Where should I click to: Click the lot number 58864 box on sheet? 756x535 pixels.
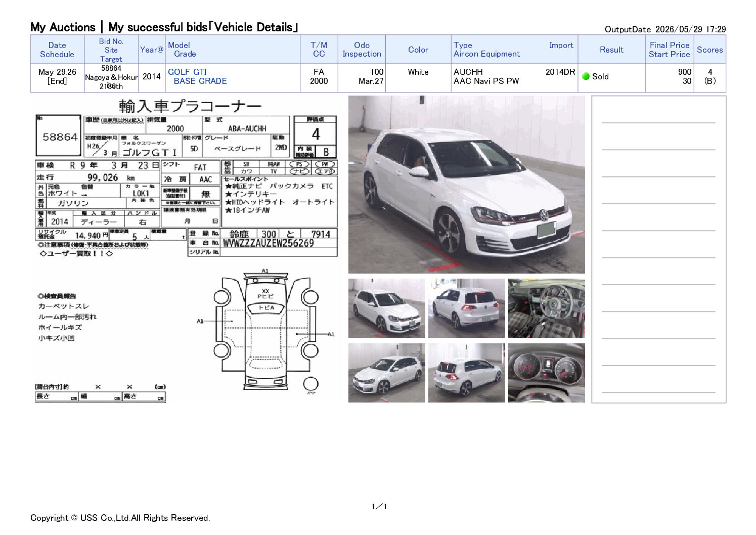point(59,137)
